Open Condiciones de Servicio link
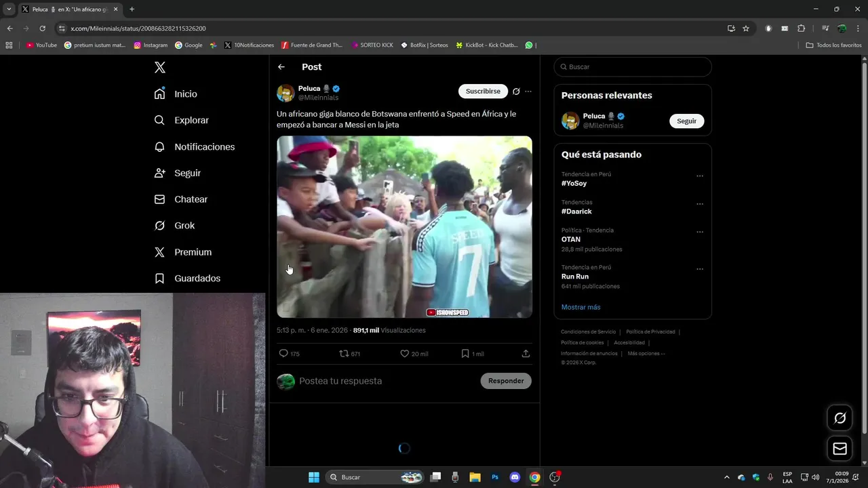 588,332
